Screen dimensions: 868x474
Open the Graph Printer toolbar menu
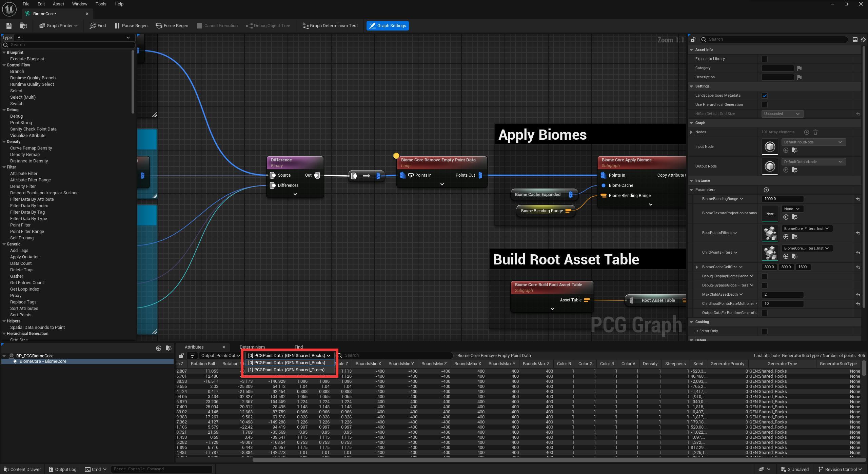point(58,26)
